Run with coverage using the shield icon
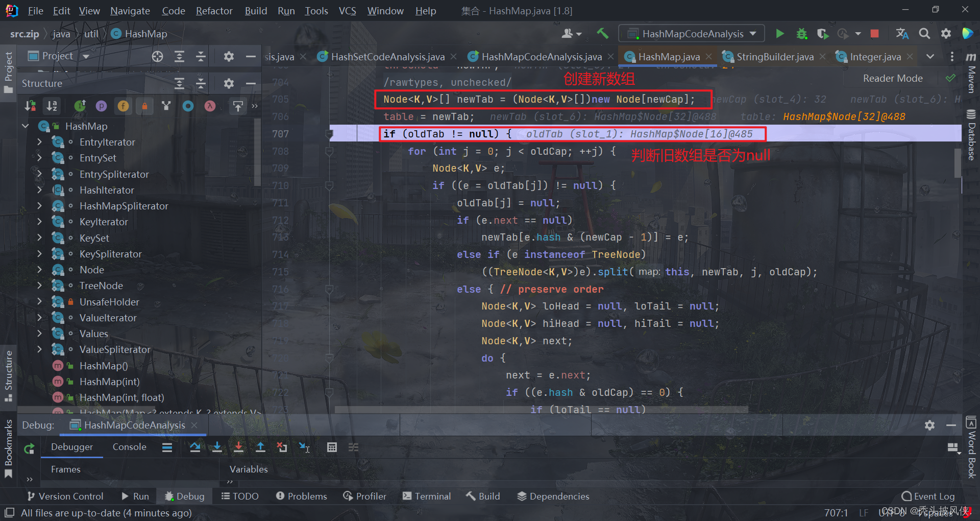Viewport: 980px width, 521px height. [x=822, y=34]
